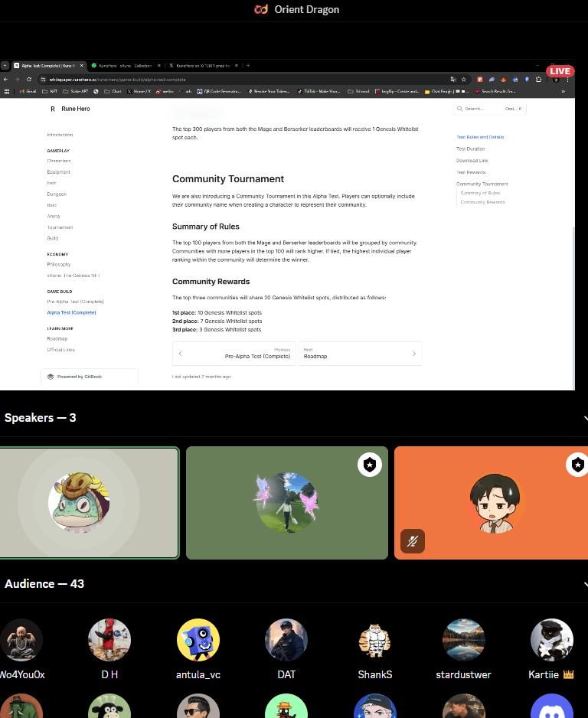Open Tournament in the docs sidebar
The image size is (588, 718).
tap(60, 227)
